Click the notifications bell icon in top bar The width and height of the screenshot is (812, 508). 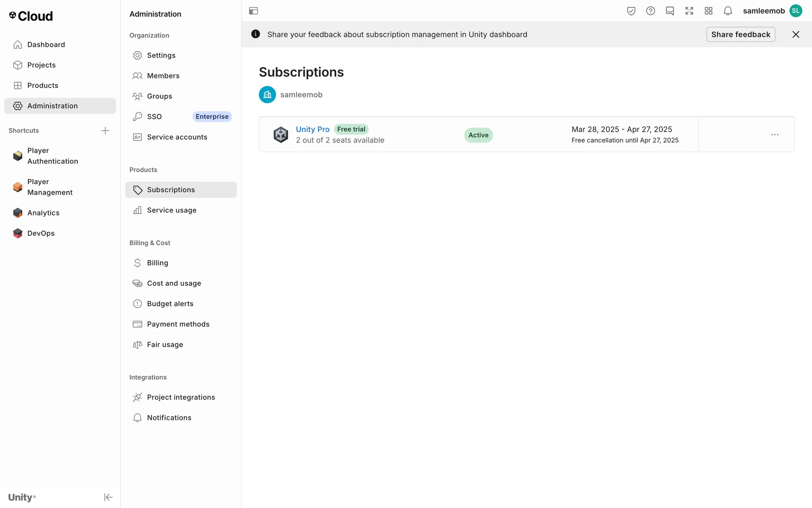(x=727, y=11)
